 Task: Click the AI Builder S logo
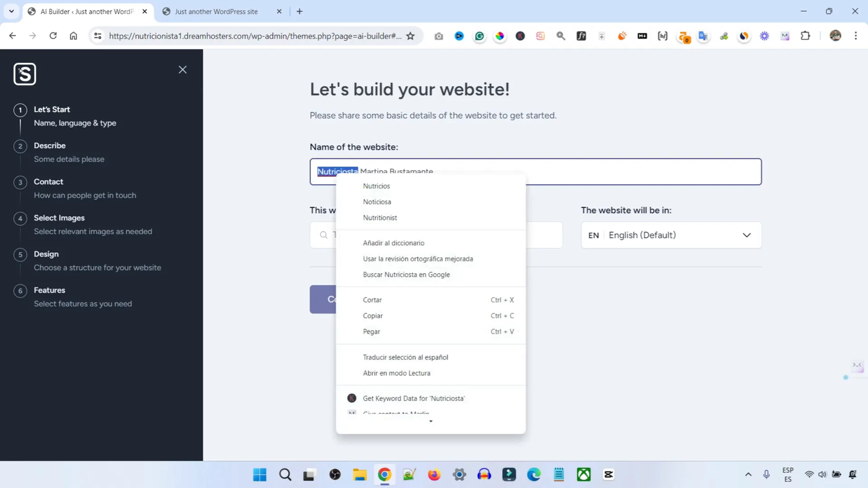tap(25, 74)
